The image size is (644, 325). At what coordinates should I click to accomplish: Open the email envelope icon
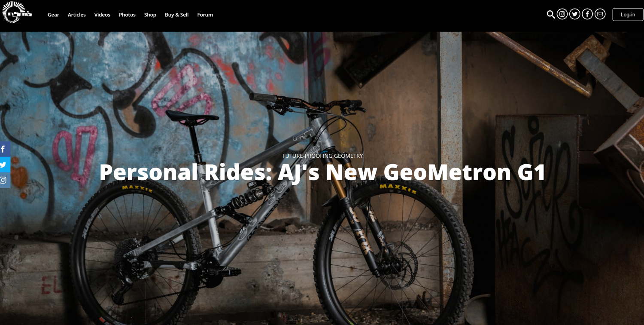[x=600, y=14]
